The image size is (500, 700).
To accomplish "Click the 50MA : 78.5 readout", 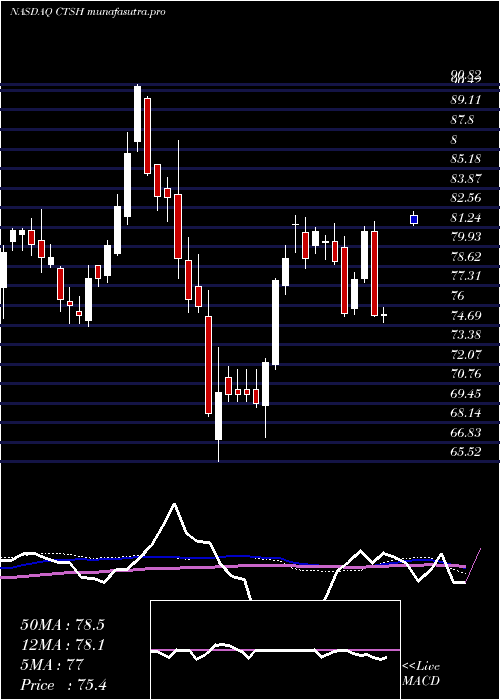I will point(62,625).
